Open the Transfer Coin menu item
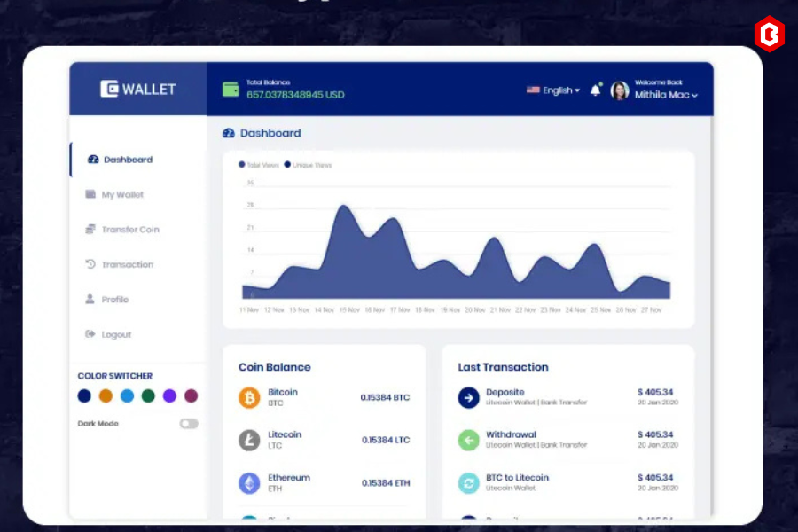 pyautogui.click(x=130, y=230)
